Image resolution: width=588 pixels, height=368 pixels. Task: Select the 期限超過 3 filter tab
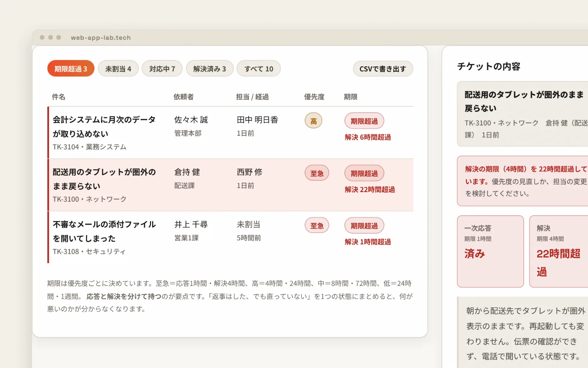coord(71,69)
